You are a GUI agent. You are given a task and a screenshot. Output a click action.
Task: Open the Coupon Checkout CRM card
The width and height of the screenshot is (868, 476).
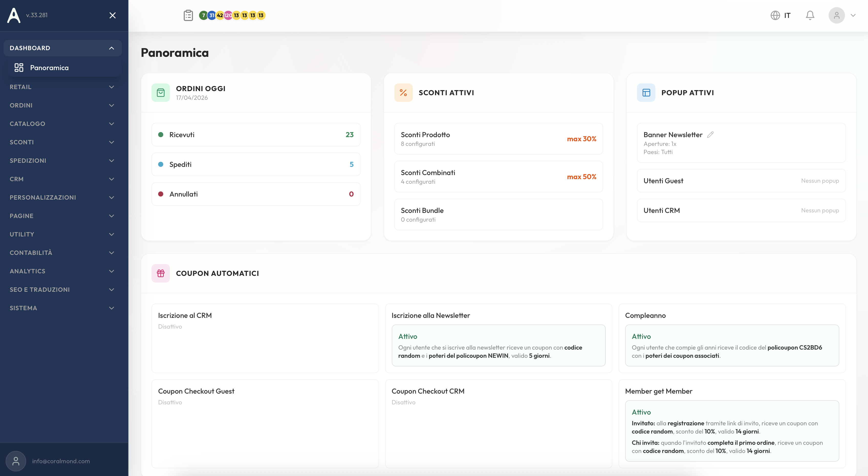coord(498,424)
